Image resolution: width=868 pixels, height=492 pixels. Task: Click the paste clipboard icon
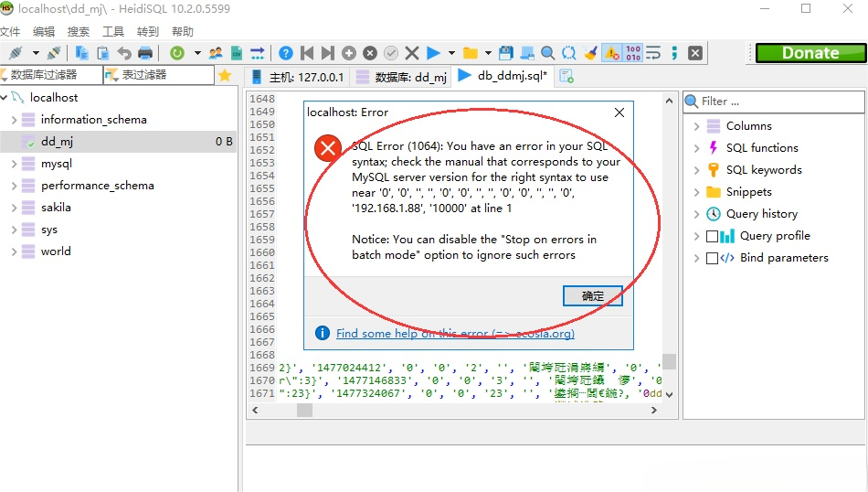(103, 53)
